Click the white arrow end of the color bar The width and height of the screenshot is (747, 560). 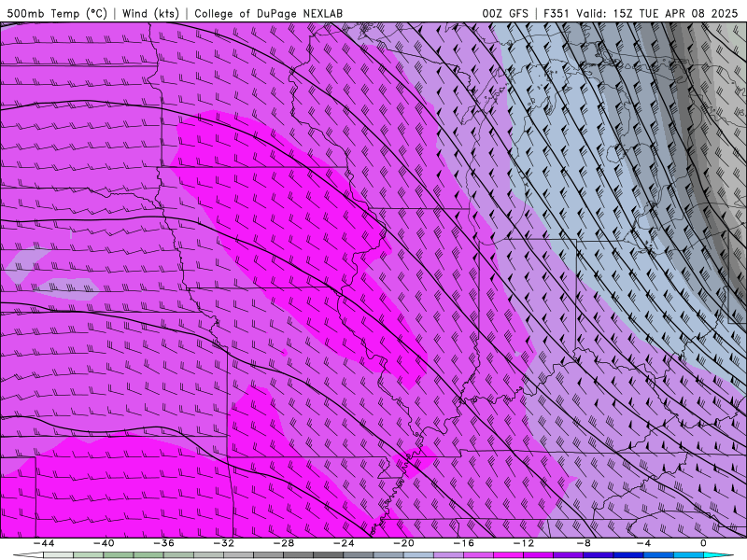coord(28,555)
